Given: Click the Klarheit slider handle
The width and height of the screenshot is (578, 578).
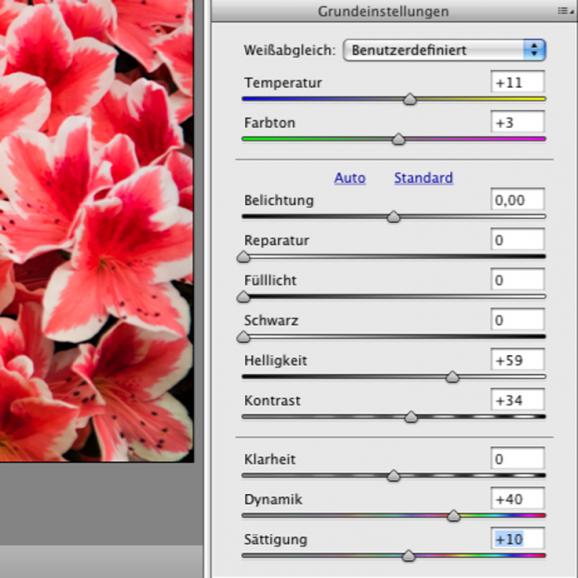Looking at the screenshot, I should point(393,476).
